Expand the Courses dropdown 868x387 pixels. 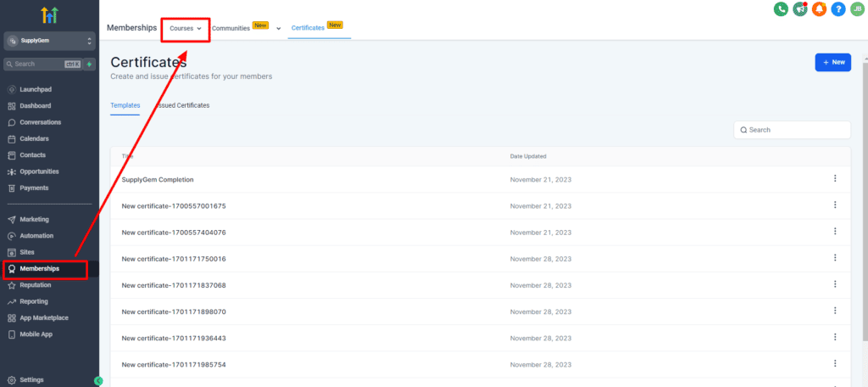(186, 28)
